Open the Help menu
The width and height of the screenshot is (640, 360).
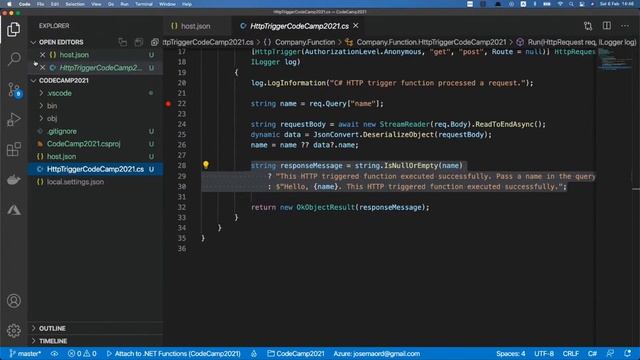coord(187,4)
